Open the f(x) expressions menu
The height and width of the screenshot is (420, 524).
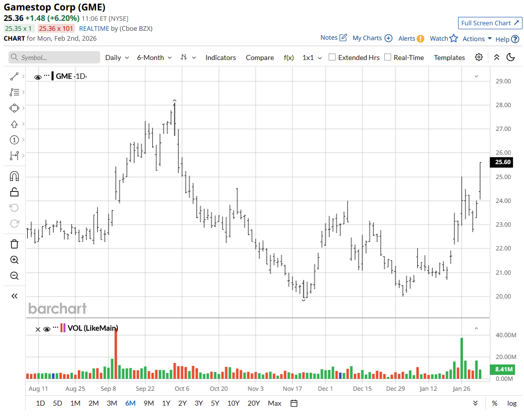[289, 58]
